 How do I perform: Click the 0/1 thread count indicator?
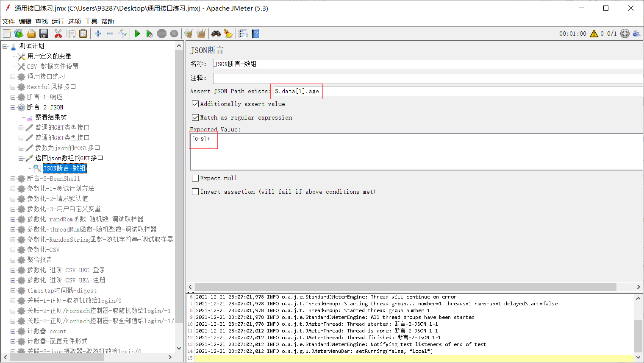point(612,34)
